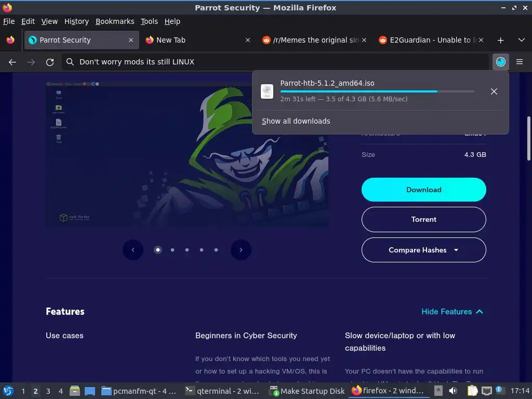Show next carousel screenshot
The height and width of the screenshot is (399, 532).
(x=241, y=250)
